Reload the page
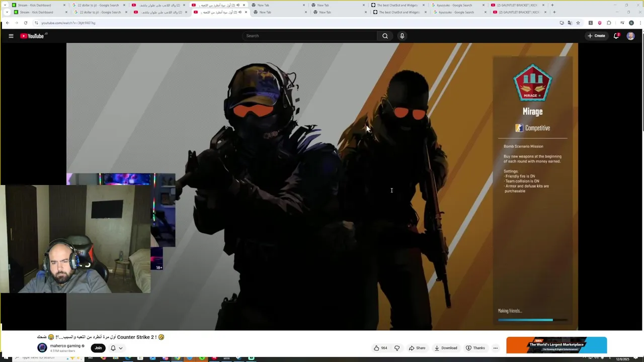 26,23
